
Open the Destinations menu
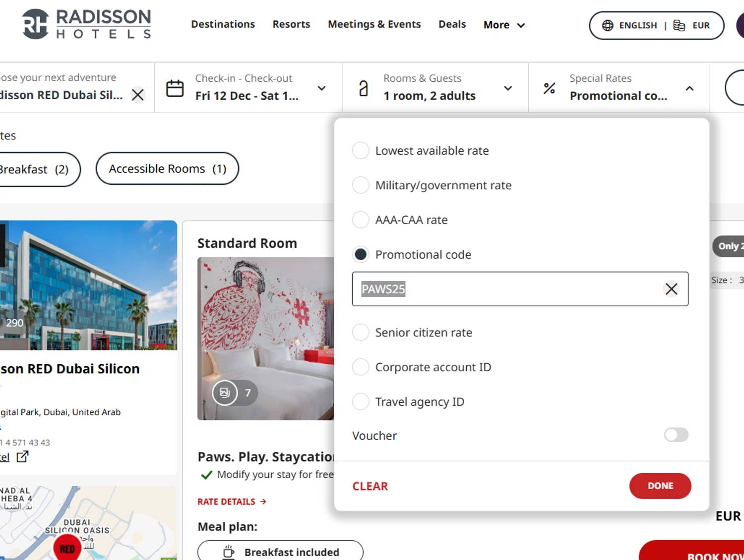point(223,24)
